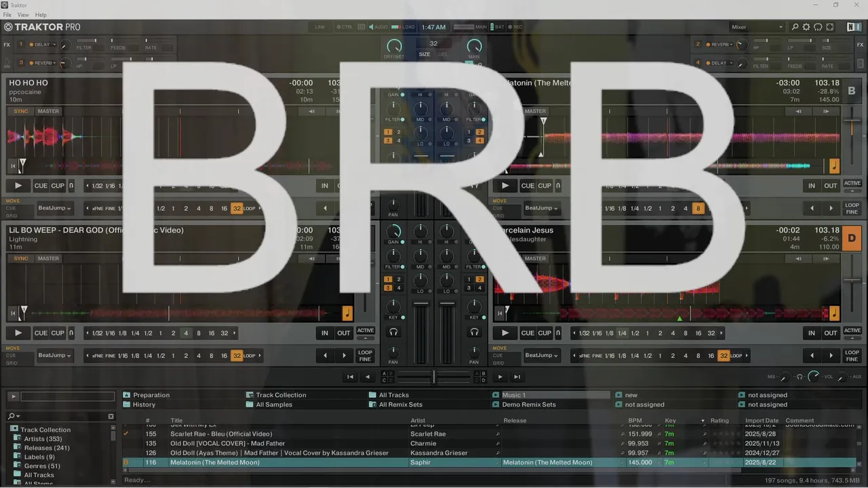
Task: Set loop IN on Deck D
Action: (x=811, y=333)
